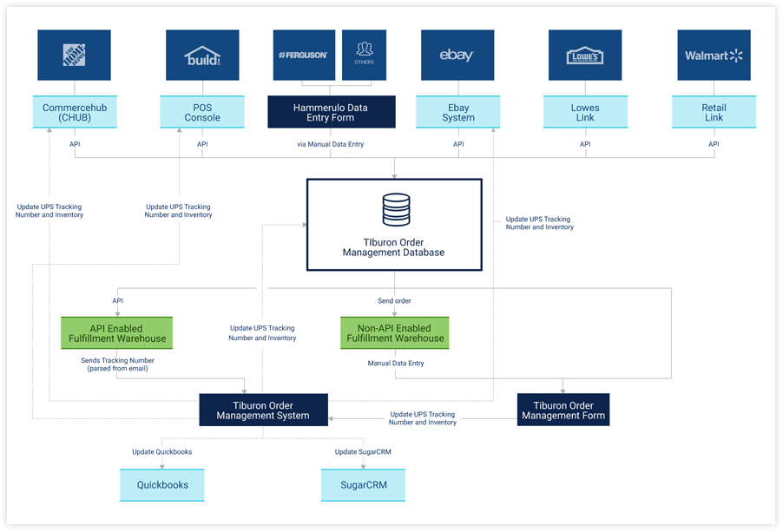Select the Commercehub (CHUB) box

tap(75, 112)
